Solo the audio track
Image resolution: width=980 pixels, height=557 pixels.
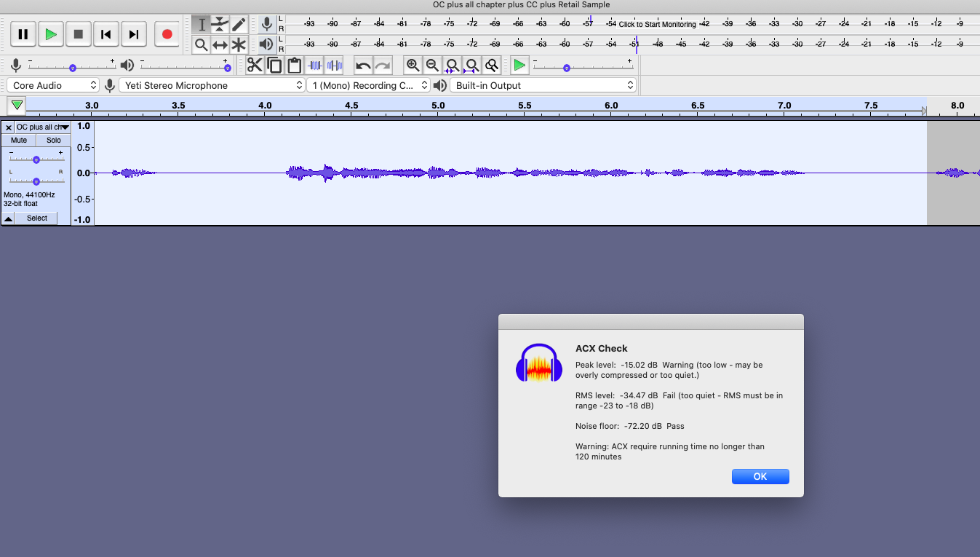[54, 140]
